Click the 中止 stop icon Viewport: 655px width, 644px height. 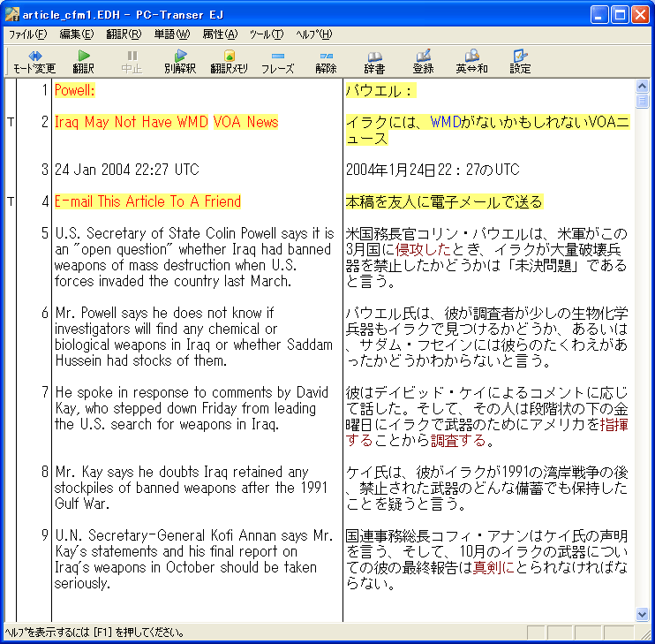click(x=132, y=62)
